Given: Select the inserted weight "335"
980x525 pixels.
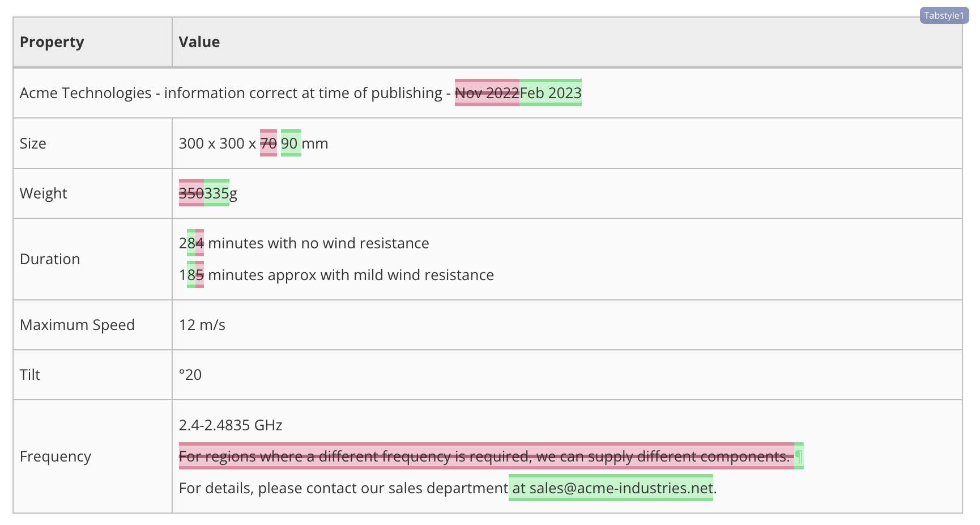Looking at the screenshot, I should coord(216,193).
